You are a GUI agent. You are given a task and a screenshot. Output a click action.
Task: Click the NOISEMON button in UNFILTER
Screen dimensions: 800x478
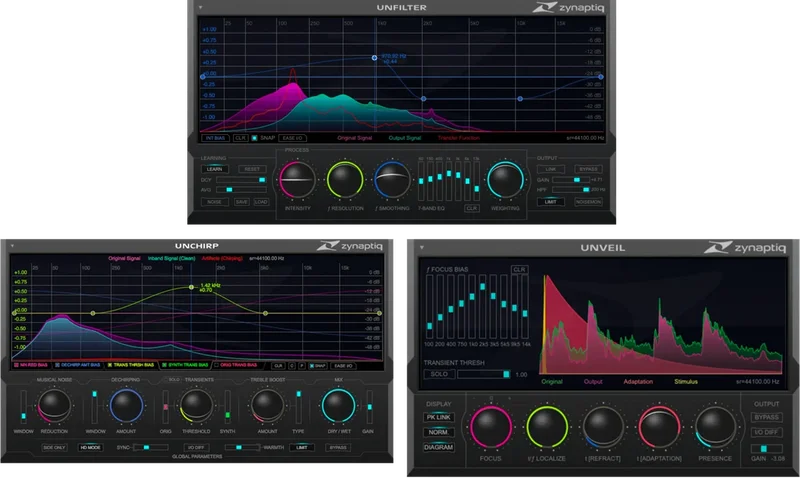tap(588, 202)
